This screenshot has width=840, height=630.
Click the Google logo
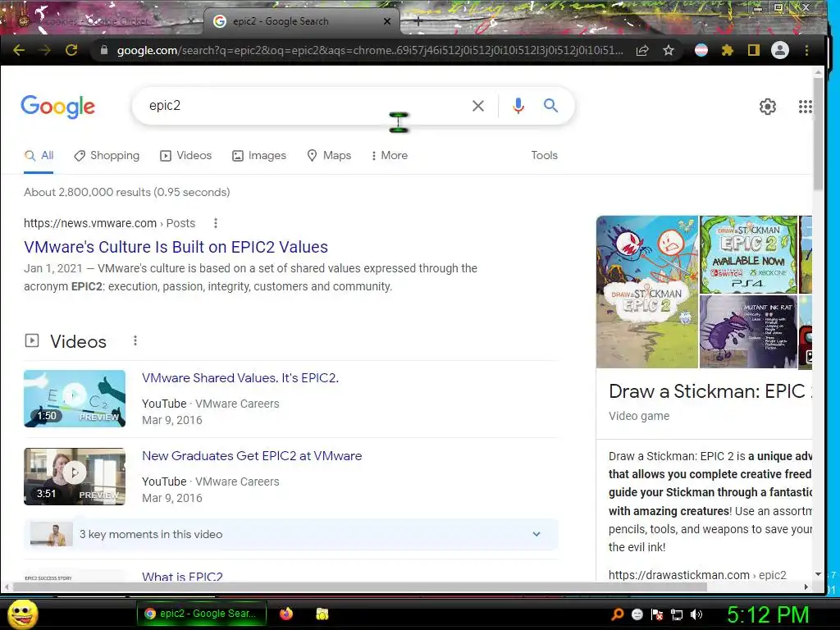(58, 107)
